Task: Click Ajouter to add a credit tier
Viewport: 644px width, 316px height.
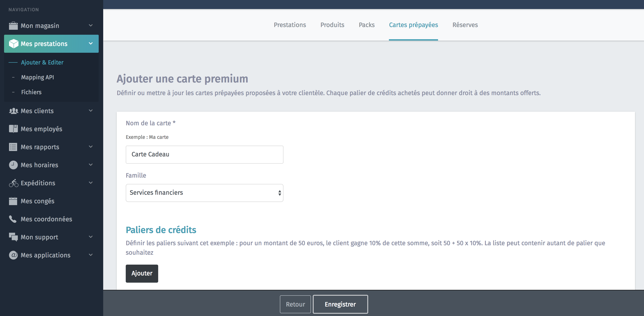Action: pos(142,273)
